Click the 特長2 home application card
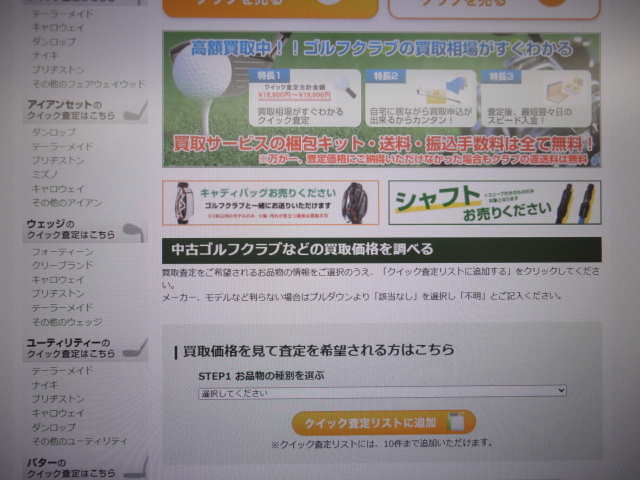Image resolution: width=640 pixels, height=480 pixels. pyautogui.click(x=421, y=98)
